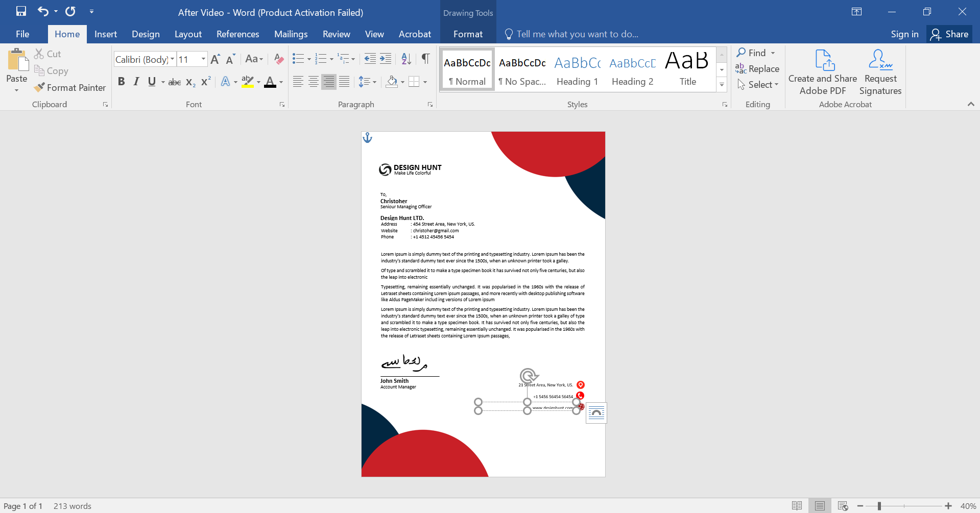Screen dimensions: 980x513
Task: Open the font color dropdown arrow
Action: (279, 82)
